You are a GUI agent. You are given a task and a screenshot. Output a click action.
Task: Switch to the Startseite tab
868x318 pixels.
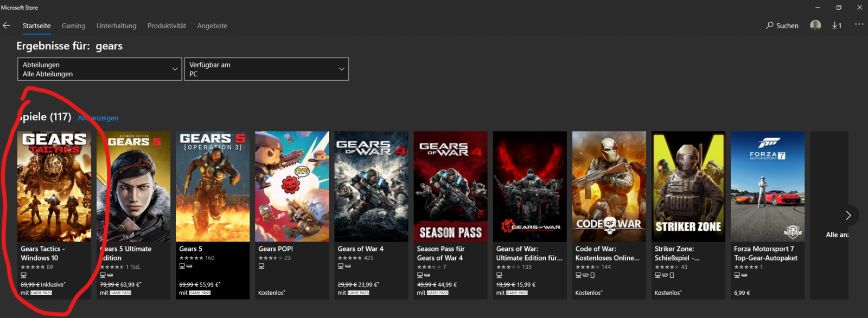click(x=37, y=25)
